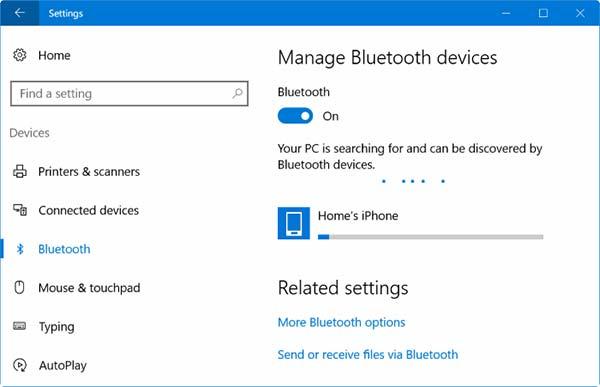Screen dimensions: 600x387
Task: Turn off the Bluetooth toggle switch
Action: (295, 116)
